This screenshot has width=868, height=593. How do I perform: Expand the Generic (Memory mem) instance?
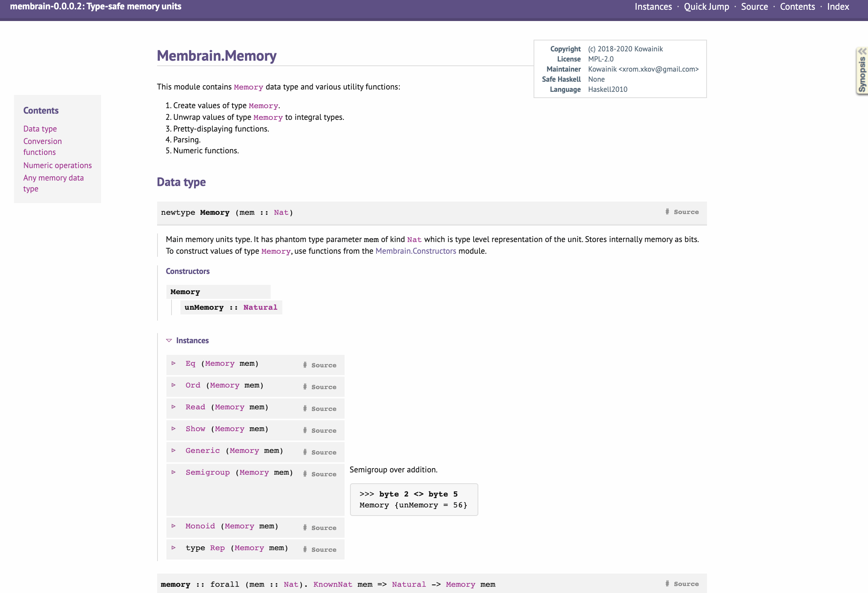(x=174, y=451)
